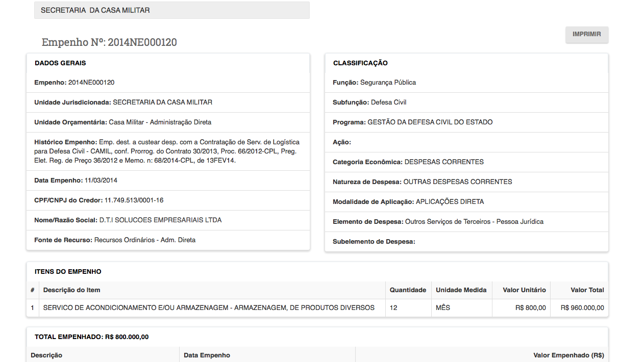The width and height of the screenshot is (644, 362).
Task: Click the Fonte de Recurso row
Action: [168, 240]
